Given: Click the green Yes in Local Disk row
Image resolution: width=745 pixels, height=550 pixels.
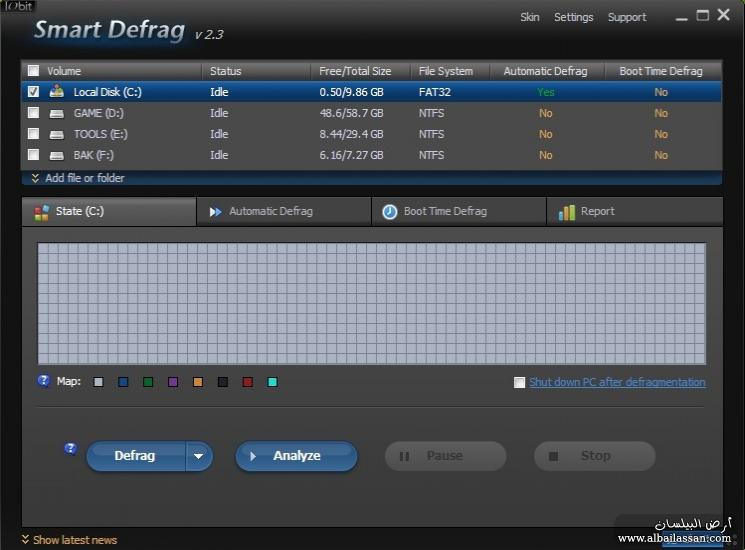Looking at the screenshot, I should (x=546, y=92).
